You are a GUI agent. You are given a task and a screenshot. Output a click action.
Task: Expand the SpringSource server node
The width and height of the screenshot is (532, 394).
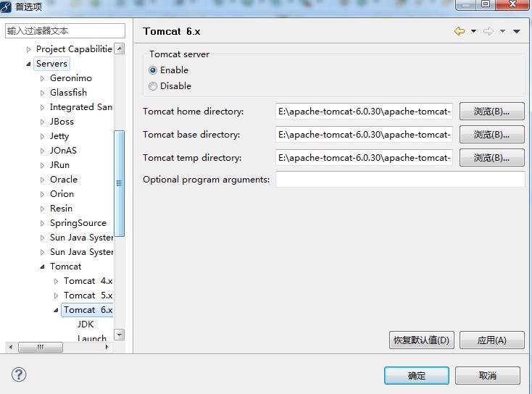42,223
